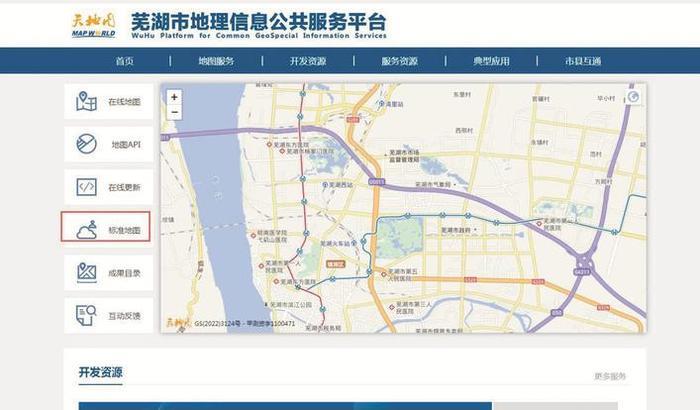The width and height of the screenshot is (700, 410).
Task: Click the 标准地图 cloud icon
Action: click(x=86, y=230)
